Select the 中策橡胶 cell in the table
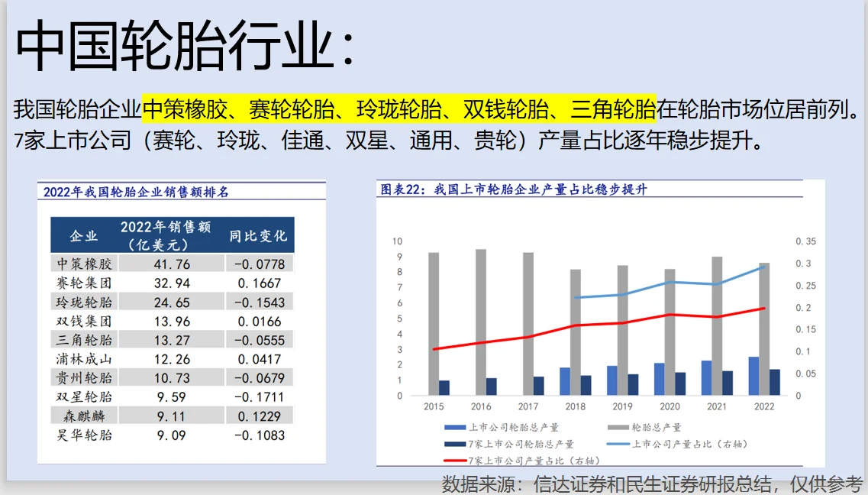868x495 pixels. click(84, 264)
